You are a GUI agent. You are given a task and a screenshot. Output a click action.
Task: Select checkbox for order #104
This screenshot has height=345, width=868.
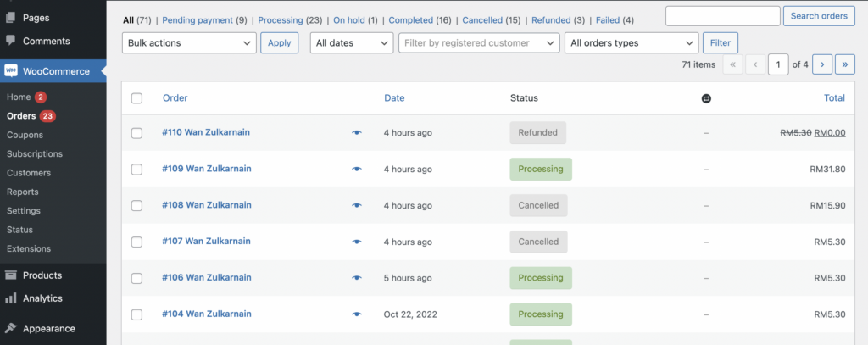(x=136, y=314)
